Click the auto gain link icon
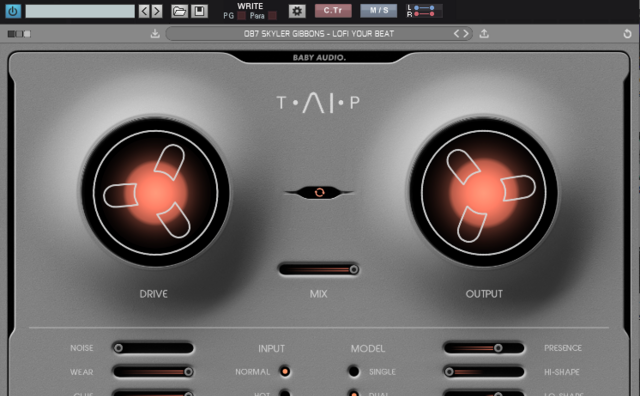 320,192
